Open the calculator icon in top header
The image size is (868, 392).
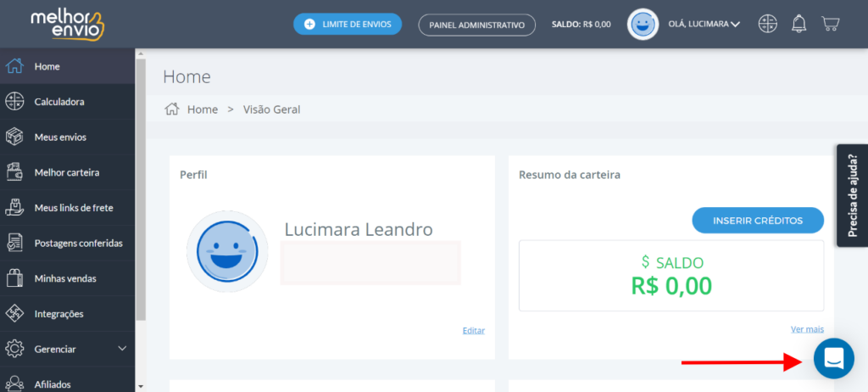click(768, 24)
